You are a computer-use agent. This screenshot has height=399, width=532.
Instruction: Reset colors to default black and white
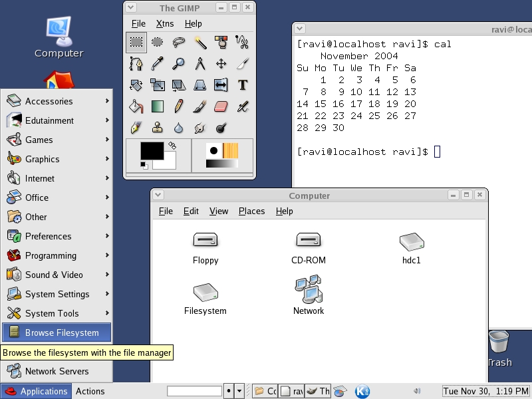point(144,165)
